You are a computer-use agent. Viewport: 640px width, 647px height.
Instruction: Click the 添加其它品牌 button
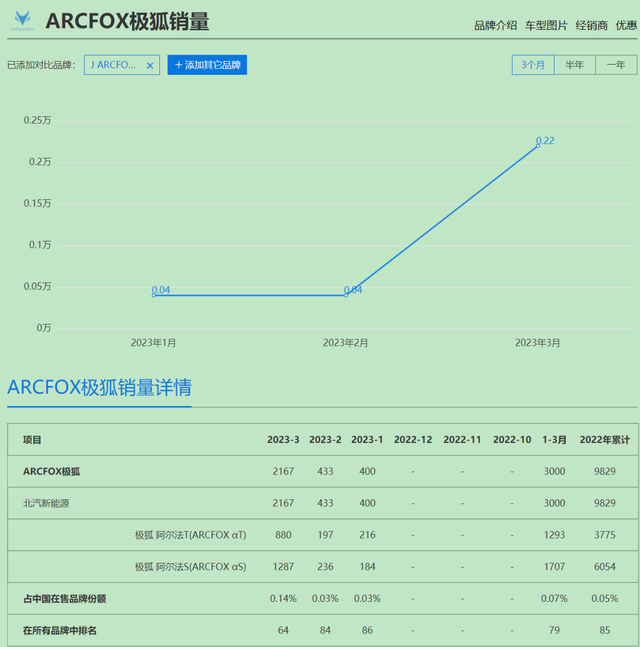click(x=207, y=65)
